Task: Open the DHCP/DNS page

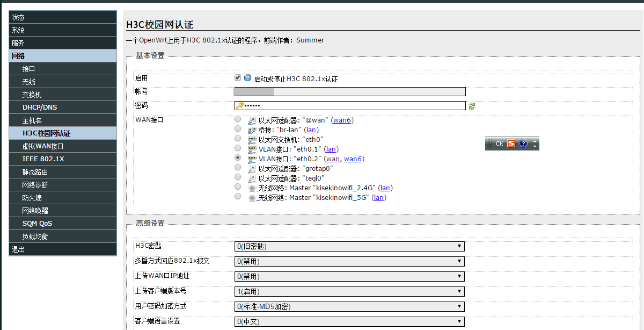Action: 63,107
